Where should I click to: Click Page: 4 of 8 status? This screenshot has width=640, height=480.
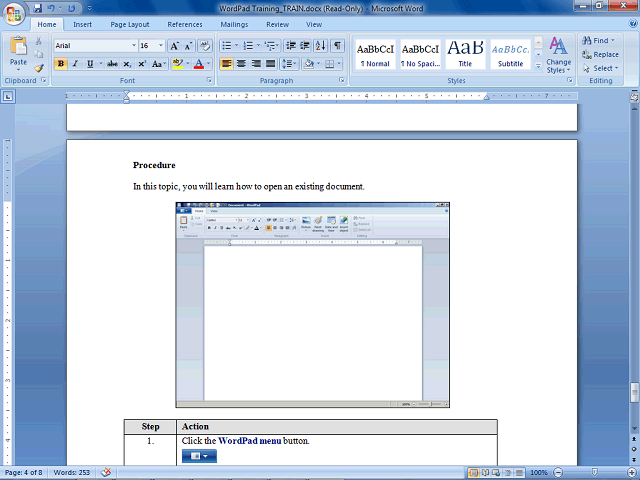pyautogui.click(x=24, y=472)
